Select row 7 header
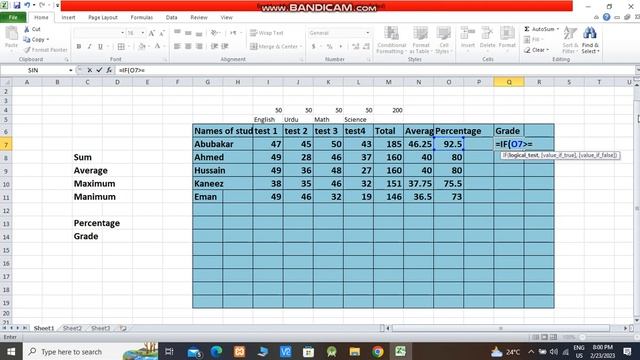The height and width of the screenshot is (360, 640). (6, 144)
